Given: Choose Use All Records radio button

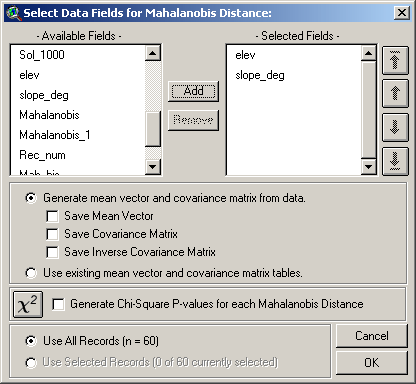Looking at the screenshot, I should pos(31,341).
